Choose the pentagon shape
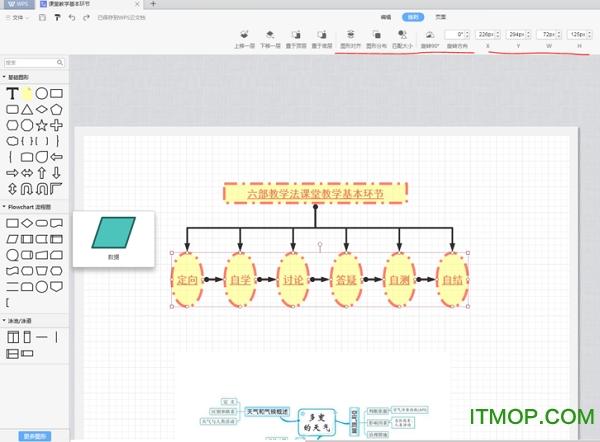The image size is (600, 442). tap(57, 109)
